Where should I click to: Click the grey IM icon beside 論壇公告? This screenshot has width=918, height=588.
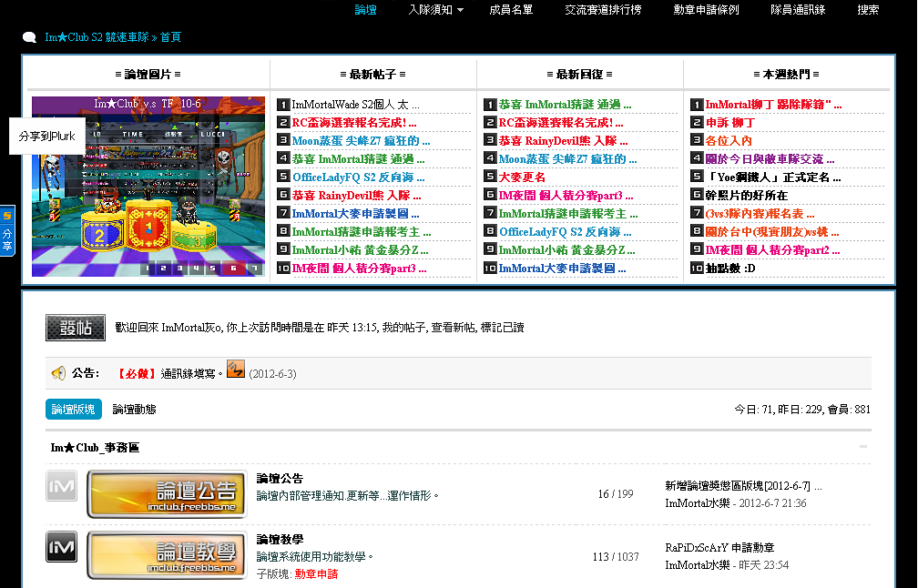[62, 486]
